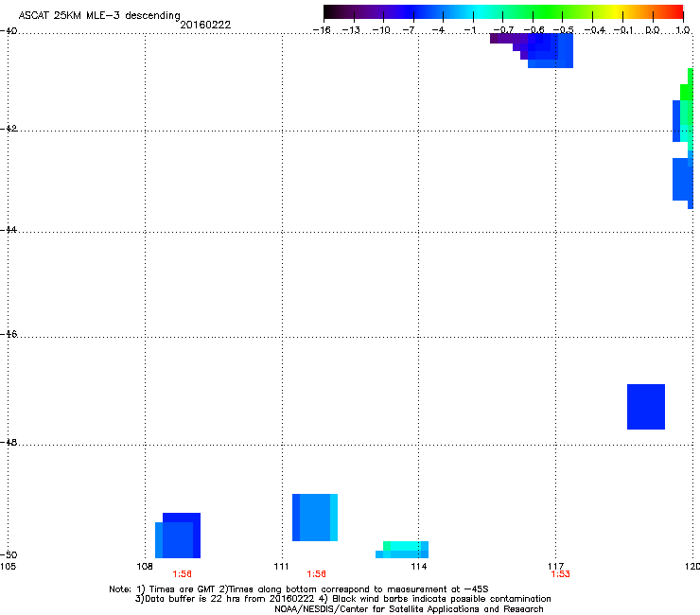Select the -46 latitude axis label
Image resolution: width=700 pixels, height=615 pixels.
tap(9, 334)
